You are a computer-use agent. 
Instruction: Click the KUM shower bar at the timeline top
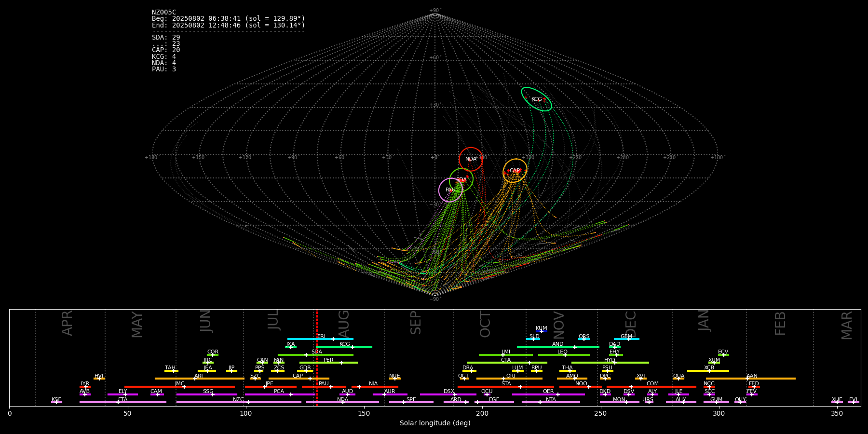coord(542,331)
